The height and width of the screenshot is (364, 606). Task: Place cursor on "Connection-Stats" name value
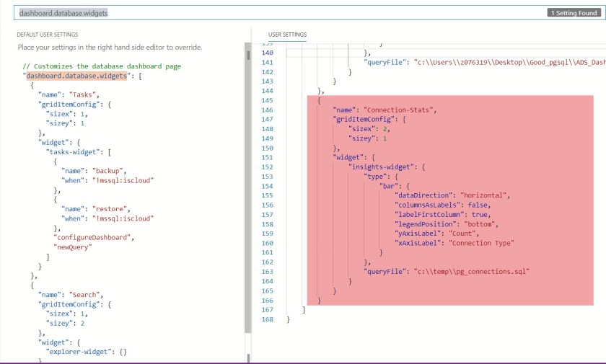pos(400,110)
